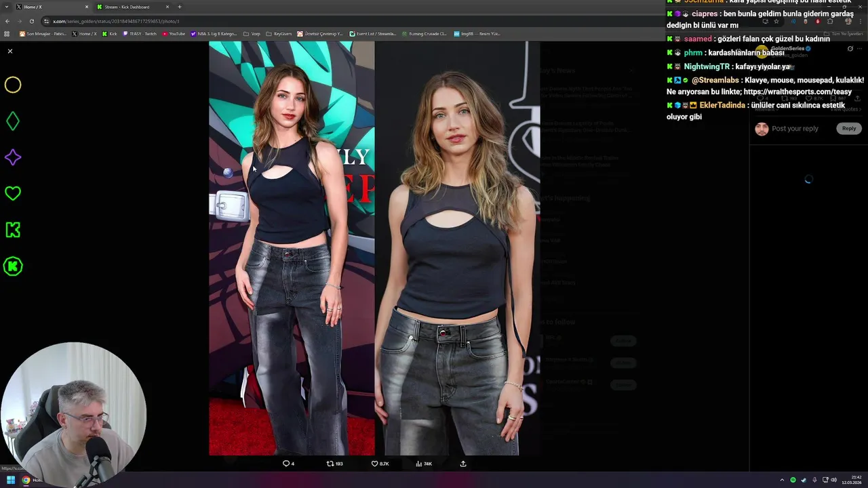This screenshot has width=868, height=488.
Task: Open the ImgBB — Resim Yük bookmark
Action: point(477,33)
